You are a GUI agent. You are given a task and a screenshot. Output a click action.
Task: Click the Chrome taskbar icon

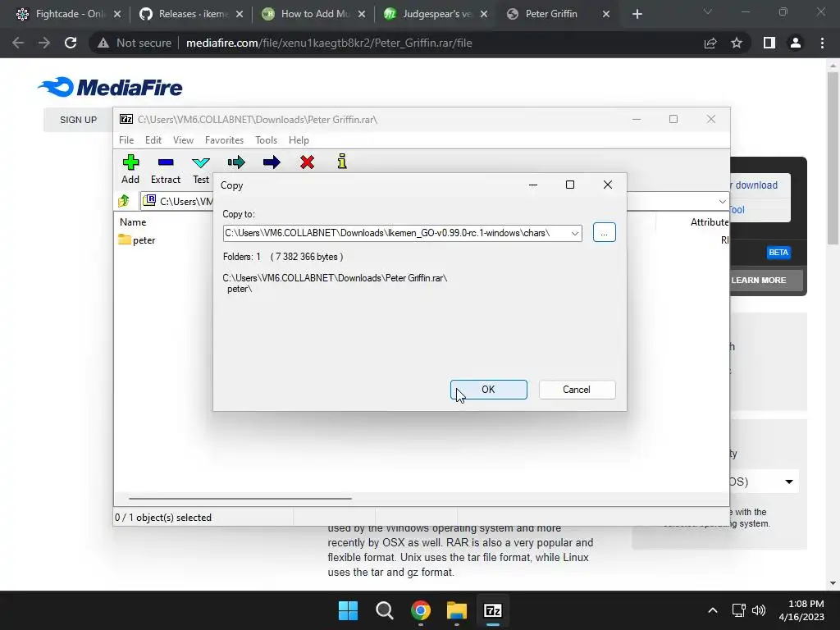(421, 610)
